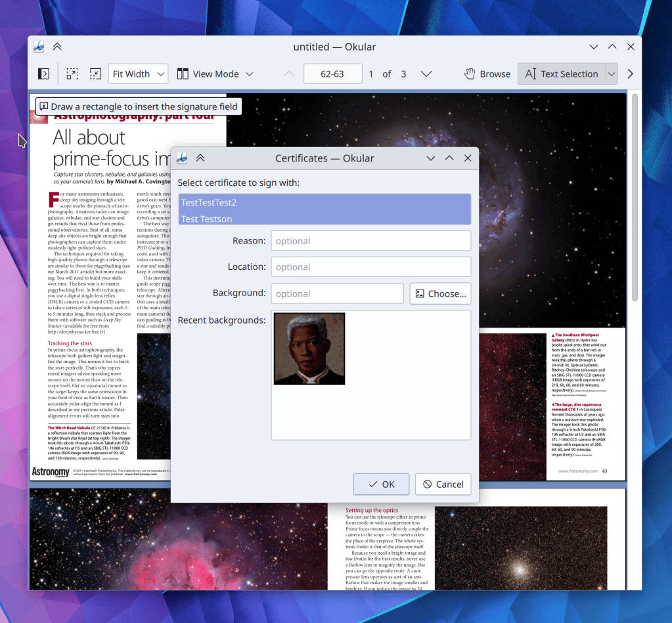This screenshot has height=623, width=672.
Task: Activate the Text Selection tool
Action: point(562,74)
